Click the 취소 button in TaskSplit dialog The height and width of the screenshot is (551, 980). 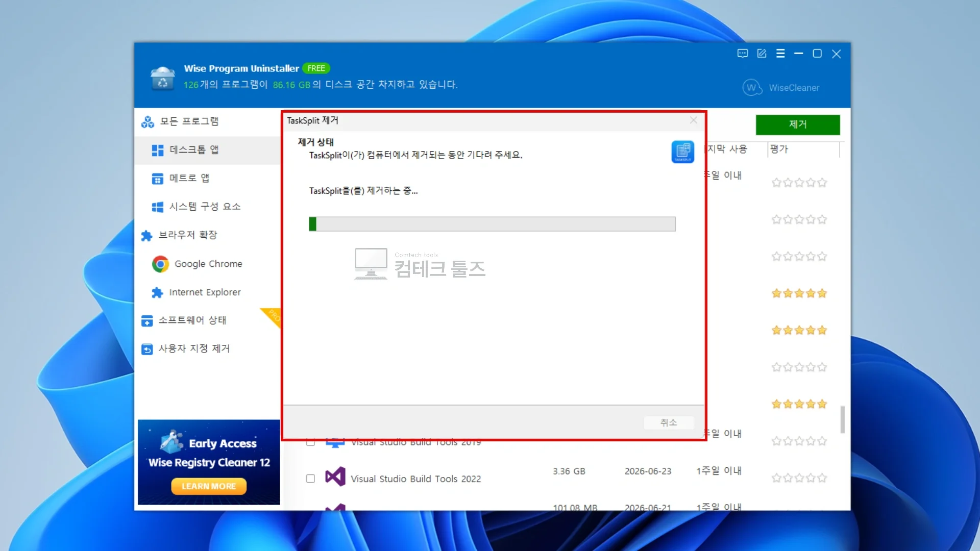(x=669, y=422)
